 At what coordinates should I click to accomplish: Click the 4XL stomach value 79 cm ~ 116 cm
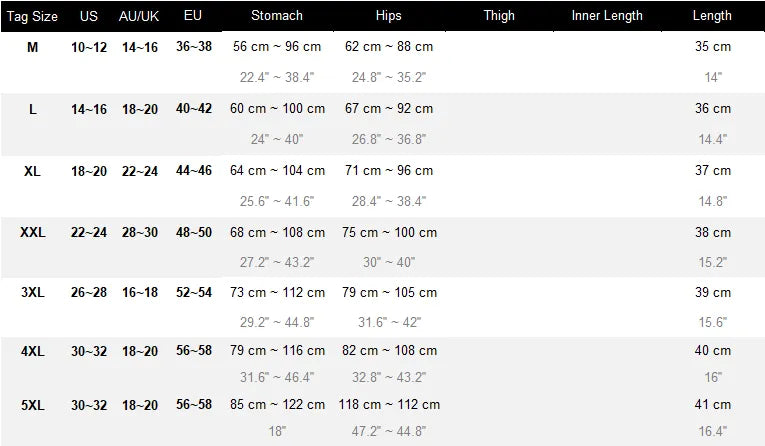(x=277, y=350)
